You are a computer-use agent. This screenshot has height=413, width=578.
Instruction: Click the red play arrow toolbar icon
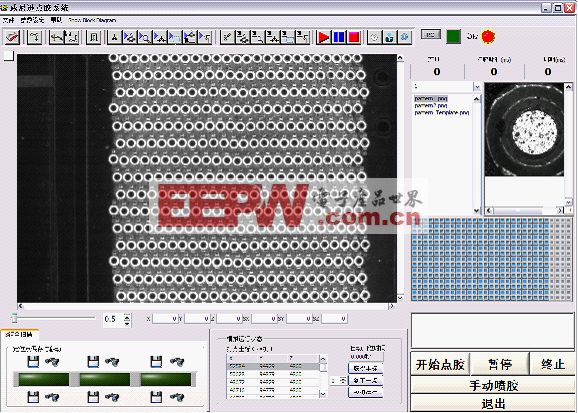[324, 37]
